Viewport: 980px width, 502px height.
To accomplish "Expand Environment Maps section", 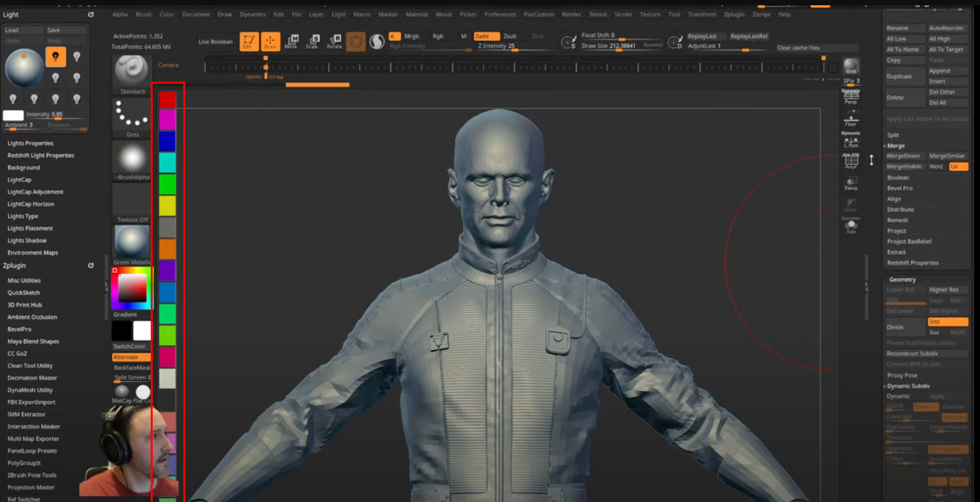I will [33, 253].
